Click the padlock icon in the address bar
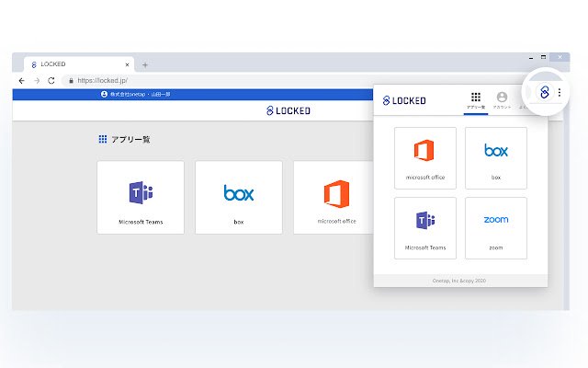The height and width of the screenshot is (368, 588). [x=71, y=80]
